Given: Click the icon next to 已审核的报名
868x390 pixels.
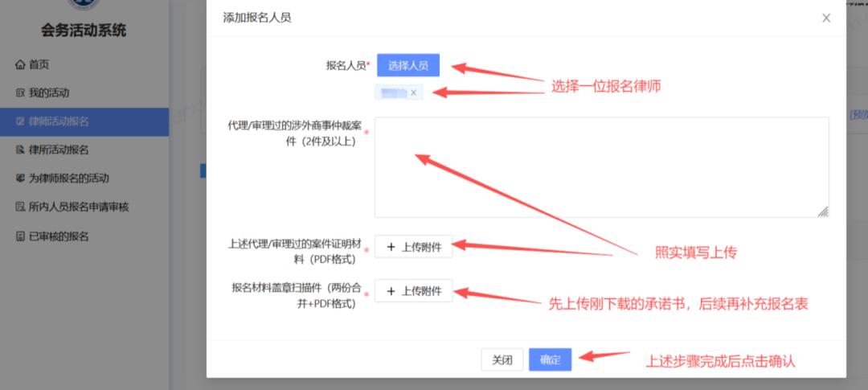Looking at the screenshot, I should tap(21, 236).
